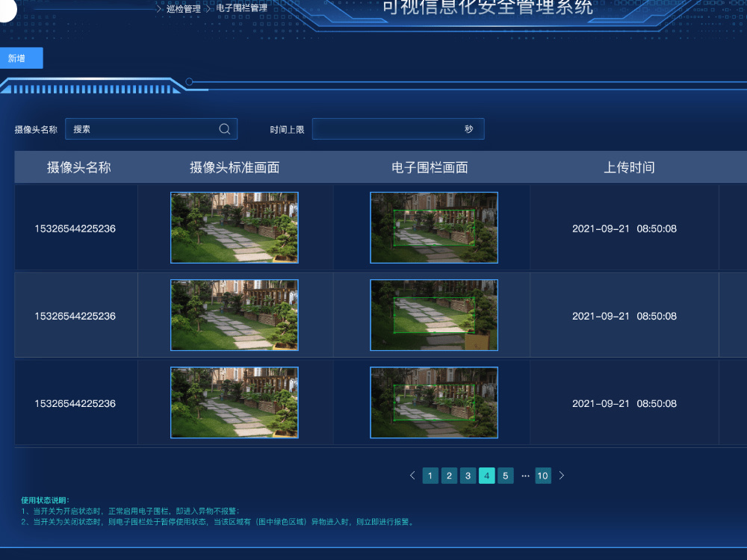
Task: Click third row upload time 2021-09-21 08:50:08
Action: 624,403
